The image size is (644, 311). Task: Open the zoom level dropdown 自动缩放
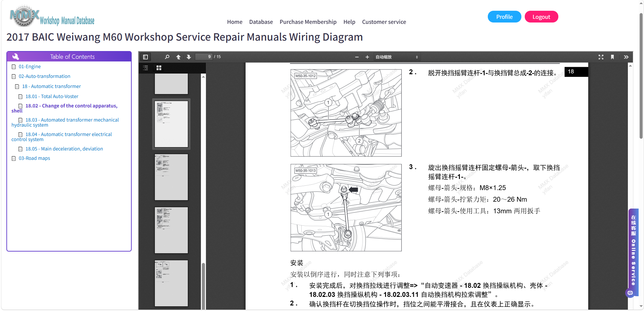[x=397, y=57]
